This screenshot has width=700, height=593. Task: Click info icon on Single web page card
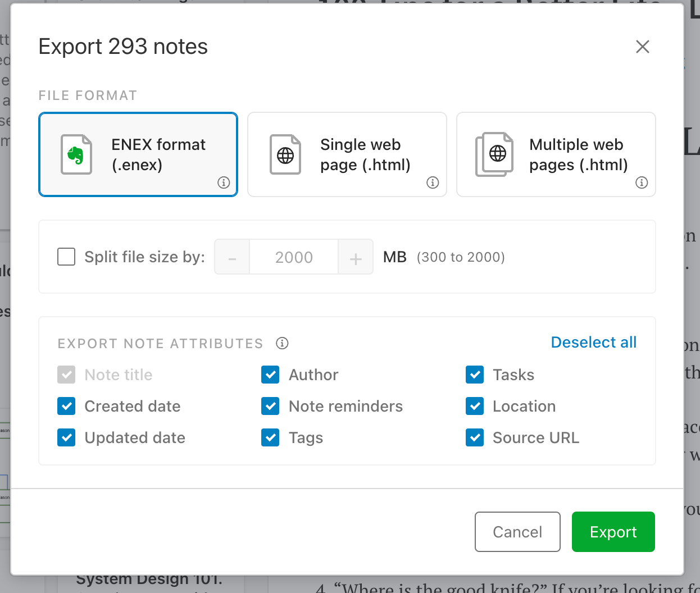[x=433, y=183]
